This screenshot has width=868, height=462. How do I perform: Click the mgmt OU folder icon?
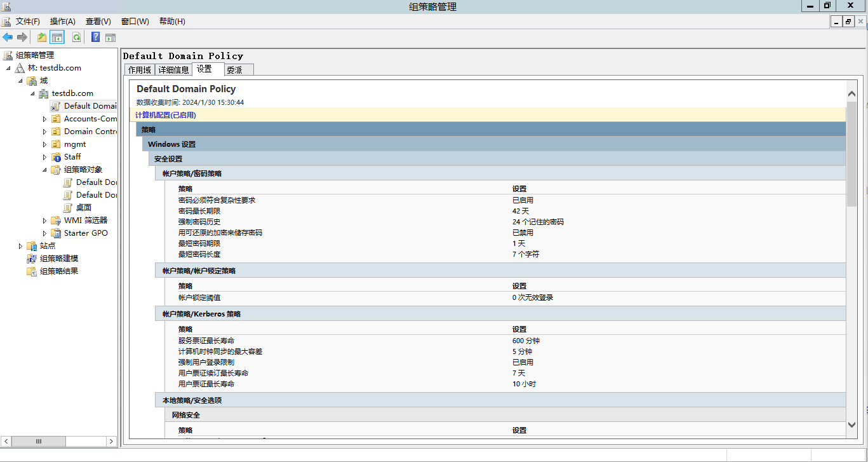click(x=56, y=144)
